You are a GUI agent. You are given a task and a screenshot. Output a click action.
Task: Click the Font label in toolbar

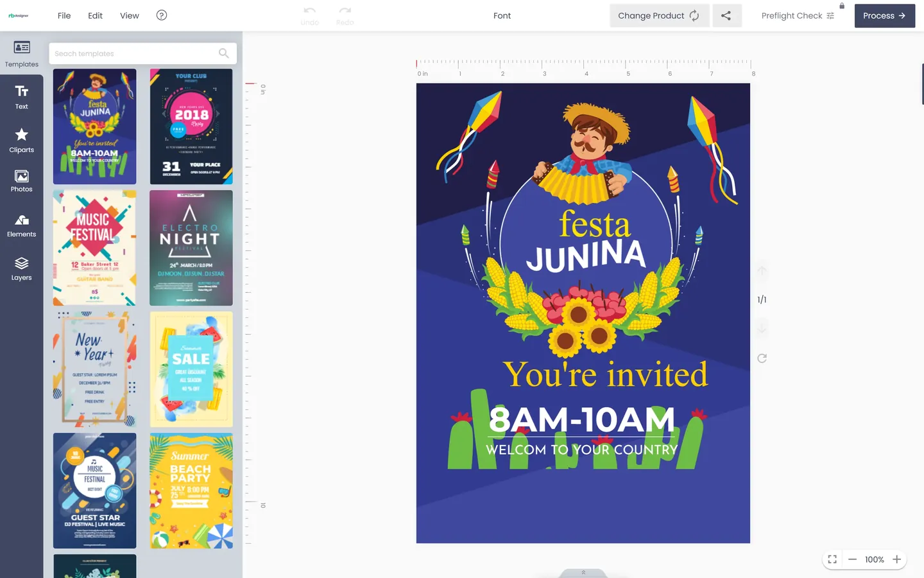point(502,15)
